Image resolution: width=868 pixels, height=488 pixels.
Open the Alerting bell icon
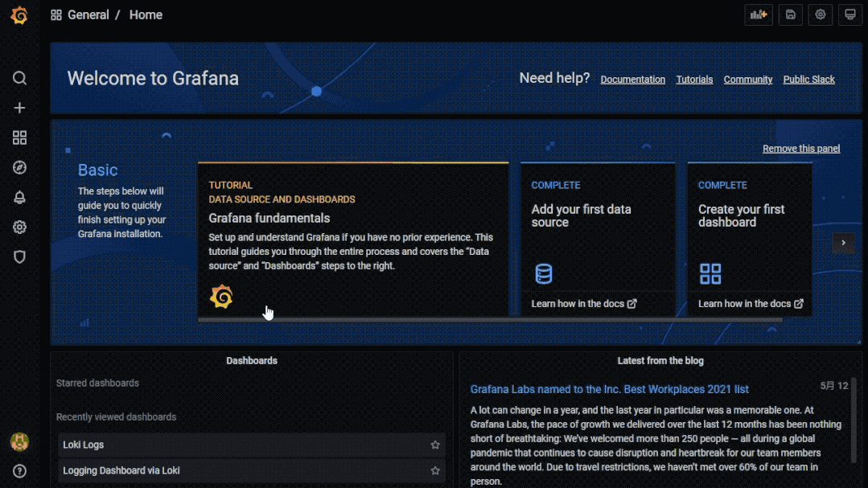[x=19, y=198]
